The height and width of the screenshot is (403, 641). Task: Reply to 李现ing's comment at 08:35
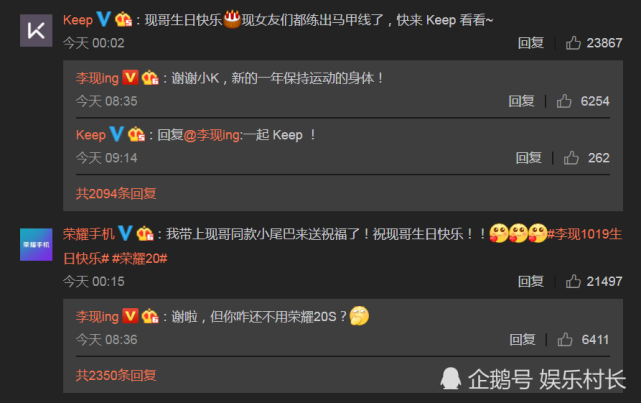click(521, 101)
